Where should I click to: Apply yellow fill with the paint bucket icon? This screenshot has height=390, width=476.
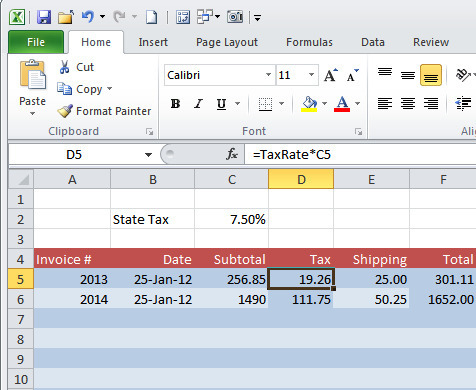[x=309, y=104]
